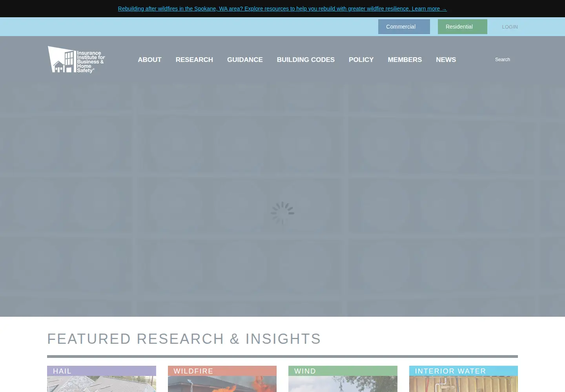Select the Residential button
Image resolution: width=565 pixels, height=392 pixels.
pyautogui.click(x=463, y=27)
